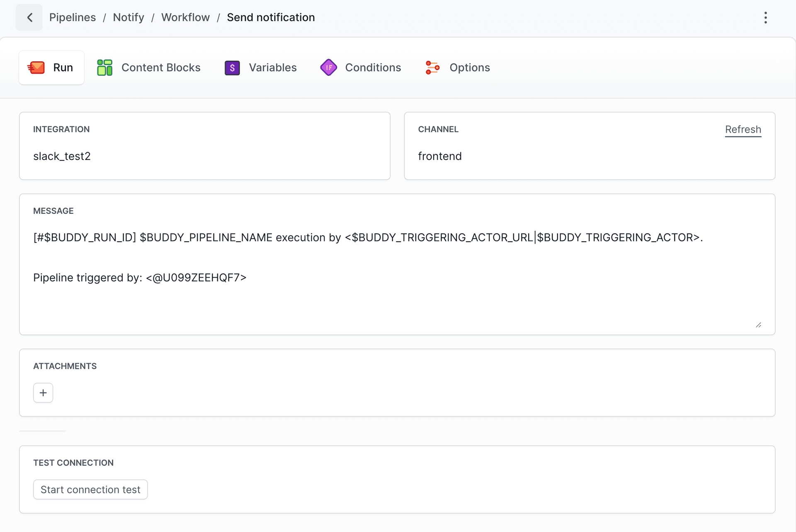Click the back arrow button
Image resolution: width=796 pixels, height=532 pixels.
click(29, 17)
